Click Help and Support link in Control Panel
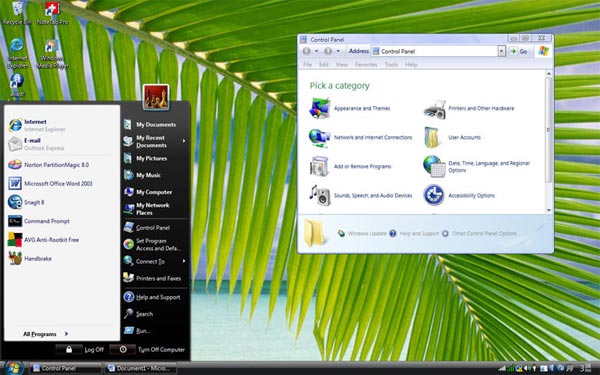The width and height of the screenshot is (600, 375). 414,233
